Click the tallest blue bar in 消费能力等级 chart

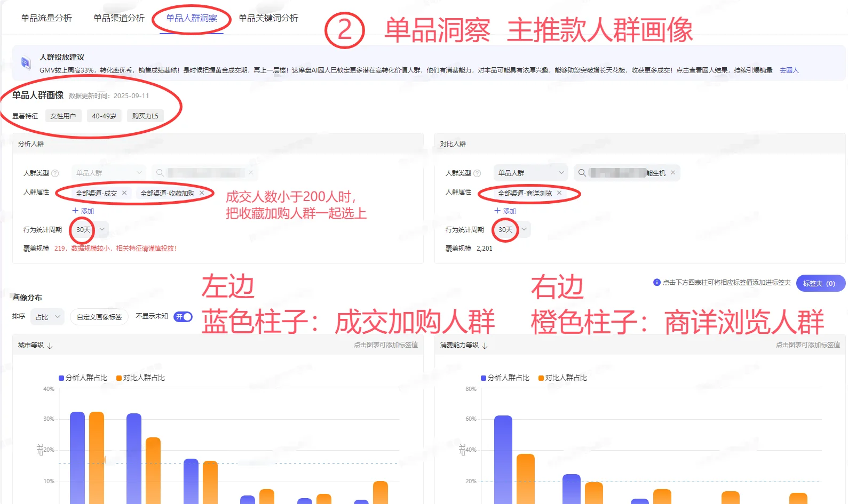pos(503,460)
